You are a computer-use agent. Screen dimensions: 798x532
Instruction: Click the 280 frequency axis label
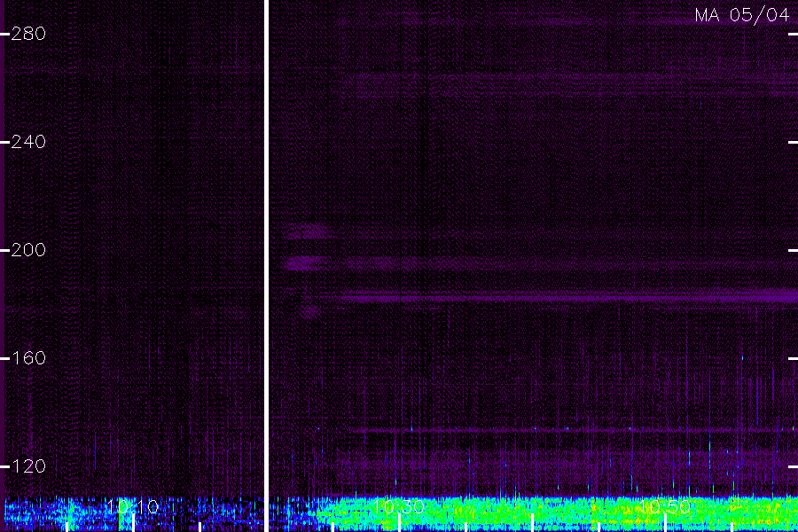28,34
